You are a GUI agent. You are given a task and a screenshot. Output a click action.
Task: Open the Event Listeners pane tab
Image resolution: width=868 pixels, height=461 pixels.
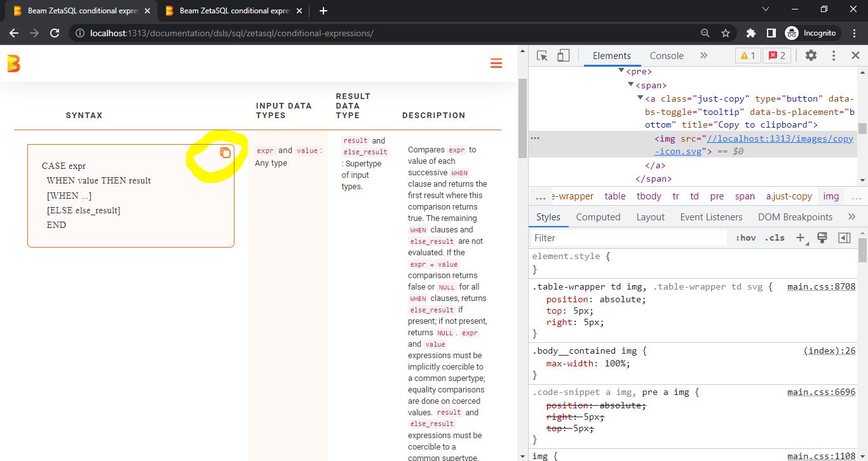[711, 217]
